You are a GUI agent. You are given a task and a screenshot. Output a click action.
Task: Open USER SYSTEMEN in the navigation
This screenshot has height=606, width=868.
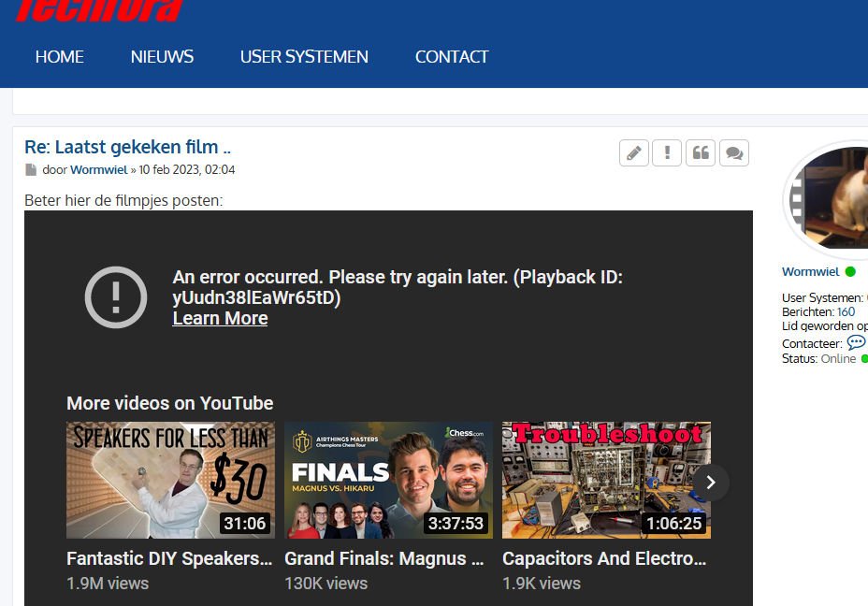[x=304, y=56]
